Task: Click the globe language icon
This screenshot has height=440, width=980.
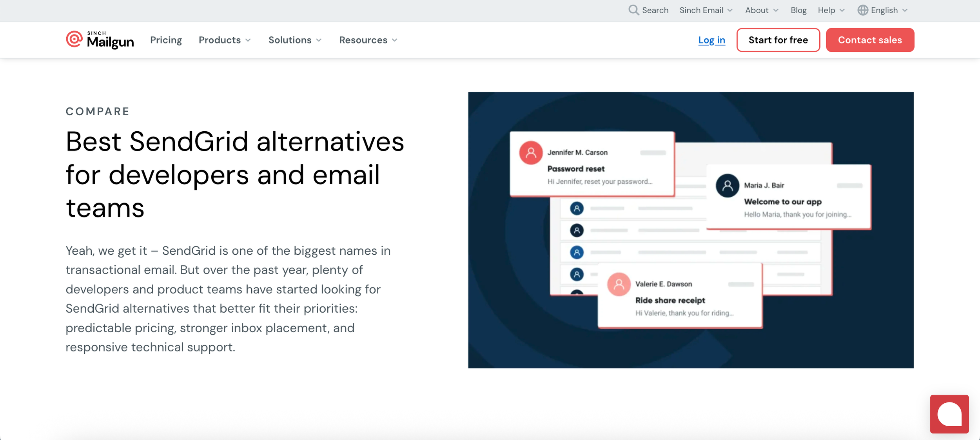Action: click(862, 10)
